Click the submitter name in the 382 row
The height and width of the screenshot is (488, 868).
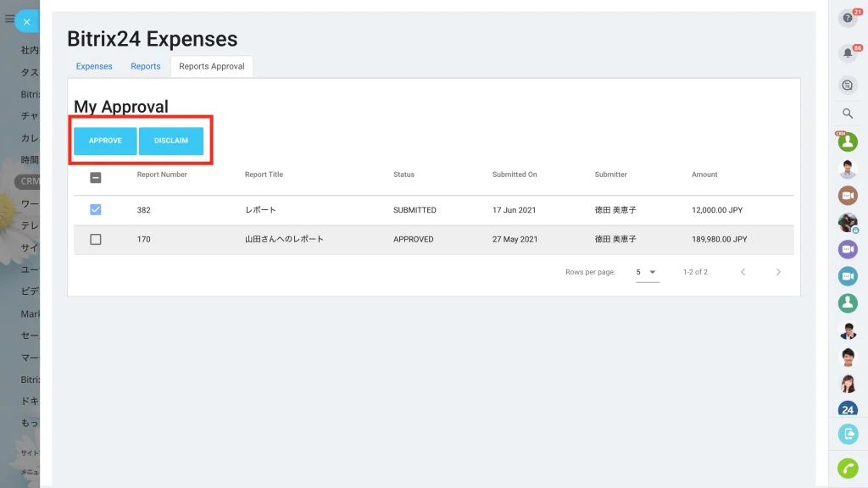(615, 210)
